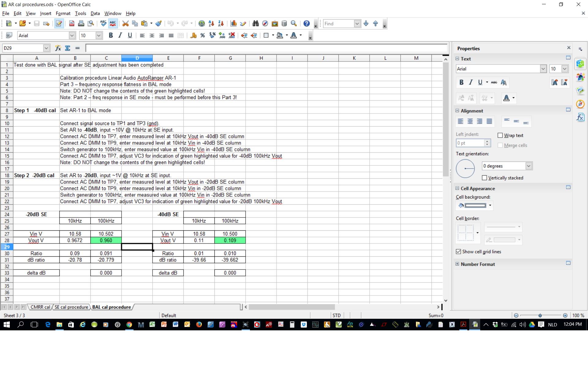Open the Tools menu
This screenshot has width=588, height=390.
81,13
